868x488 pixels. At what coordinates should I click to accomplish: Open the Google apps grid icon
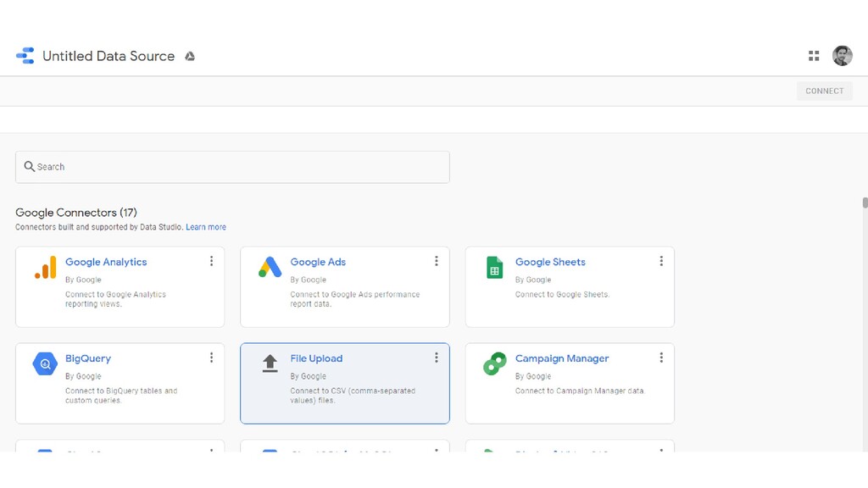pos(814,56)
